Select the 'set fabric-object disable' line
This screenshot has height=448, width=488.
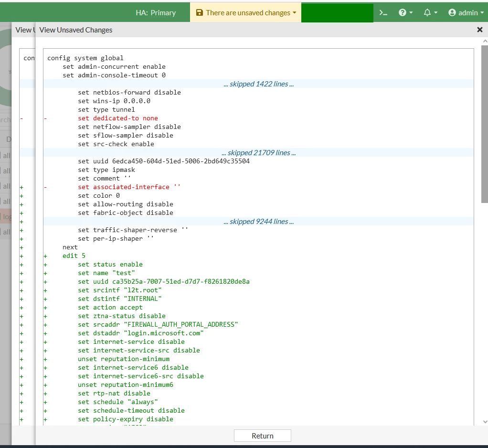coord(126,213)
